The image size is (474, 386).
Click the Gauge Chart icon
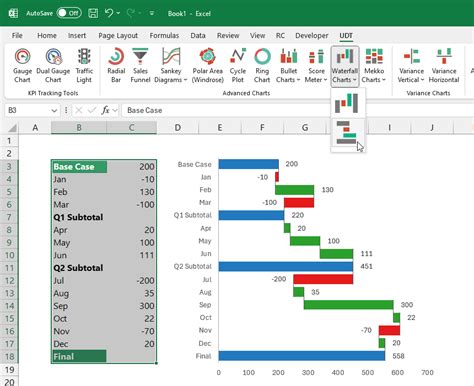(22, 66)
